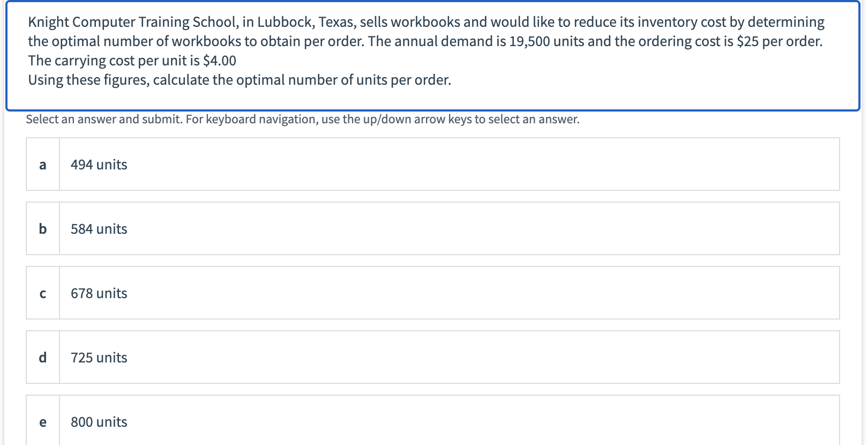Select answer option letter e
The height and width of the screenshot is (445, 868).
[43, 422]
